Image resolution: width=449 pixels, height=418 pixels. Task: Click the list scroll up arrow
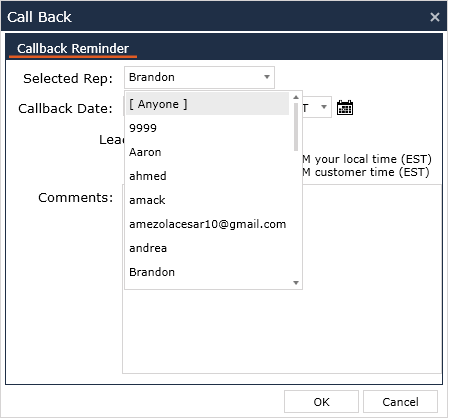pyautogui.click(x=296, y=97)
